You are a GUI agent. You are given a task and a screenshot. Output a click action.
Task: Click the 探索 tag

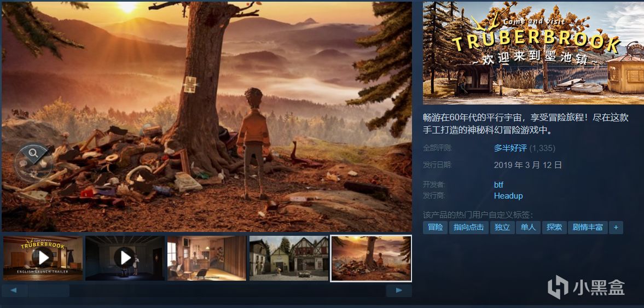pyautogui.click(x=554, y=228)
